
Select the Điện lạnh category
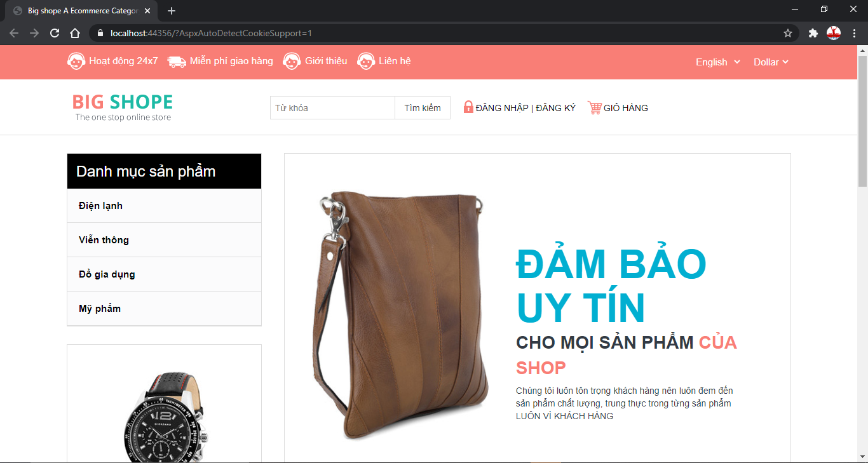164,206
